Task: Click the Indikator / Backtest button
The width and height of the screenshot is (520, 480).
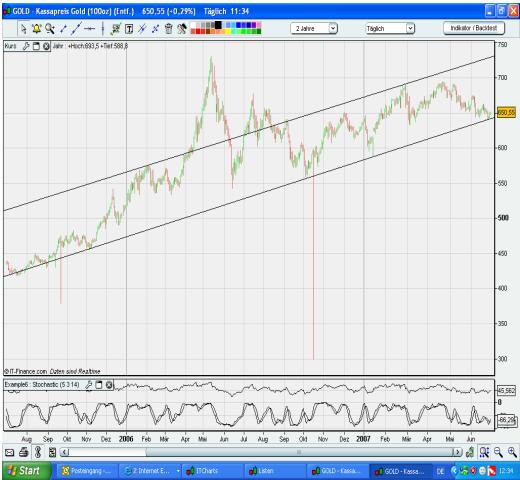Action: 474,28
